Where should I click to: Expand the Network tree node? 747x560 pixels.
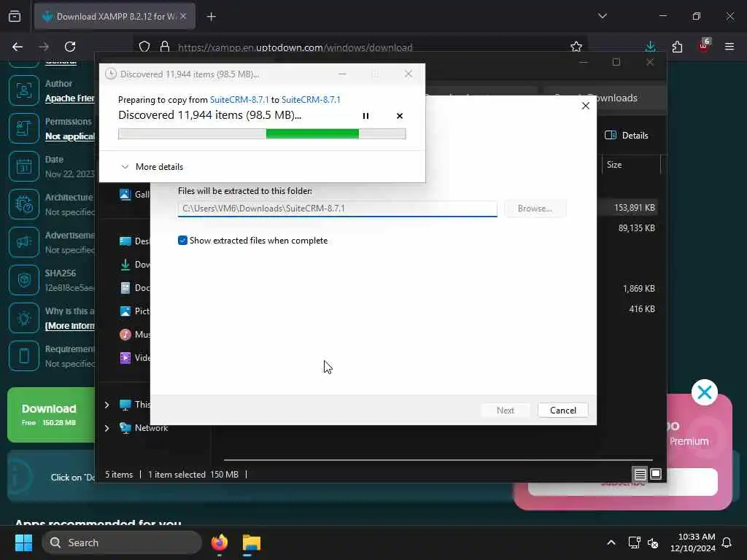[x=107, y=428]
